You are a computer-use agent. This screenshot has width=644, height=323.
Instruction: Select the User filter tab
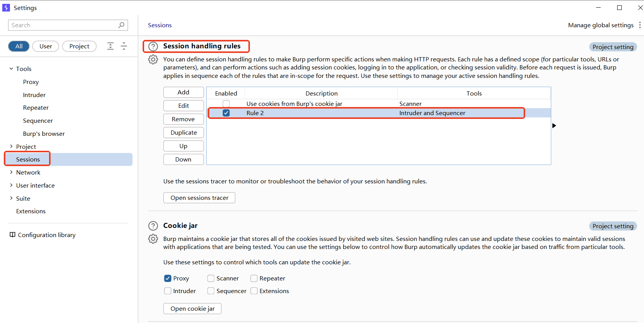click(x=46, y=46)
